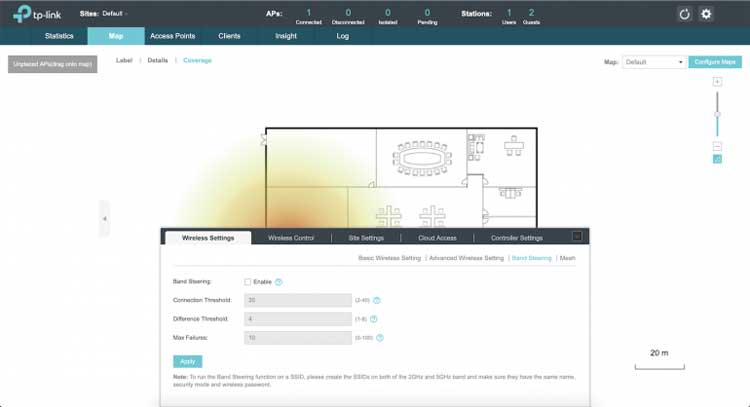Show Coverage view on the map

point(197,61)
